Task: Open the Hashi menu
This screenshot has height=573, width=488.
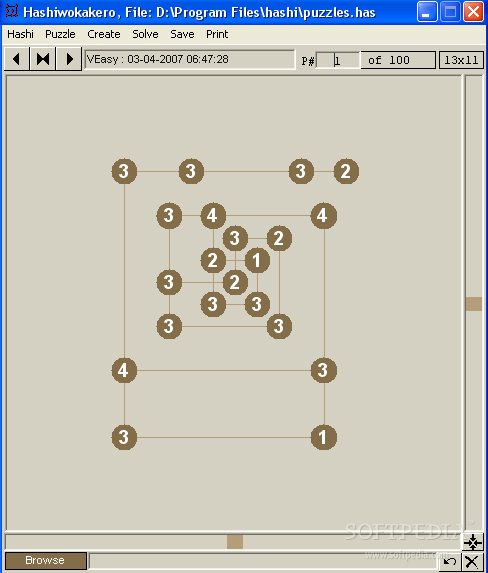Action: click(20, 34)
